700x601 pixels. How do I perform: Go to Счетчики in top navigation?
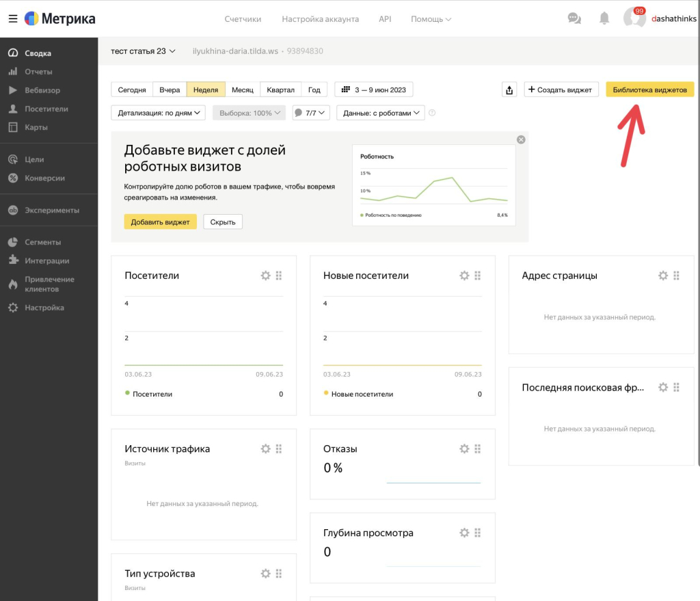(243, 19)
